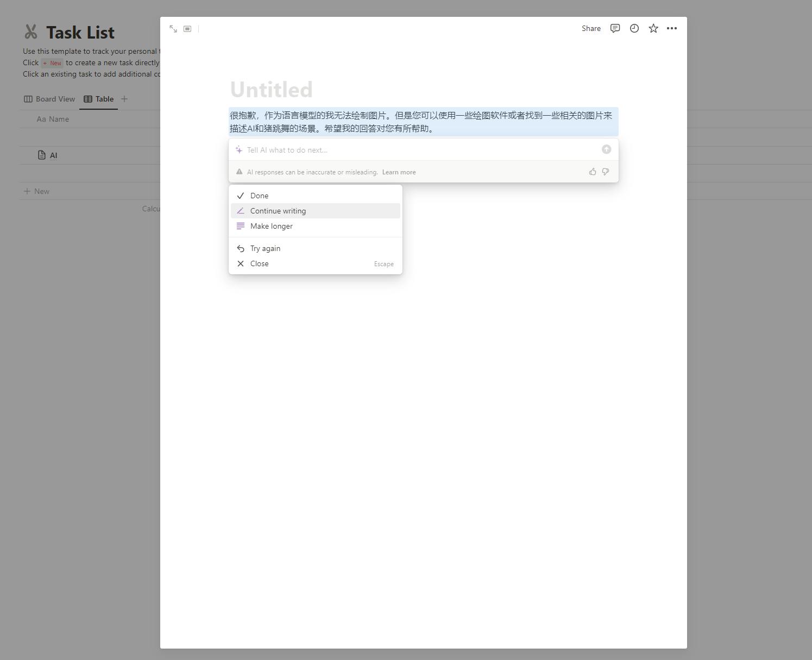Viewport: 812px width, 660px height.
Task: Open page in full screen icon
Action: point(173,29)
